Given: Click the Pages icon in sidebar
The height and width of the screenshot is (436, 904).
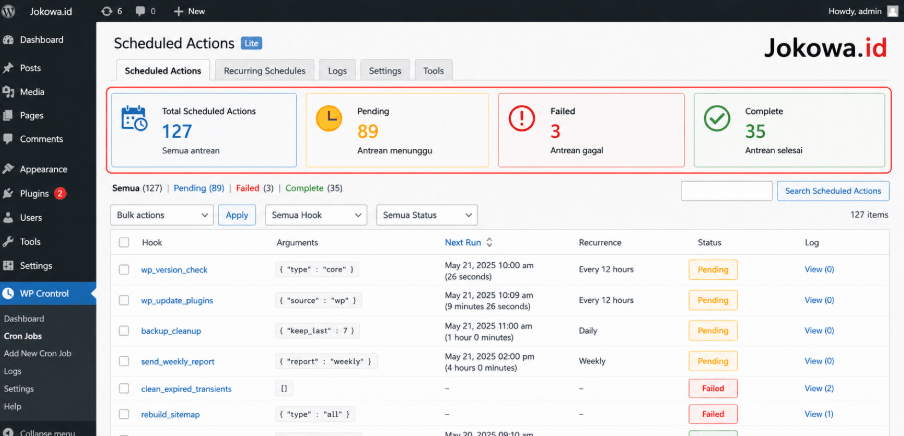Looking at the screenshot, I should click(8, 115).
